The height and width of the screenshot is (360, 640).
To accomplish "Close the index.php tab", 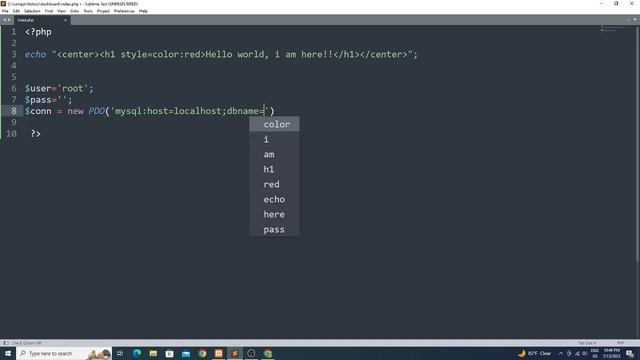I will click(x=65, y=20).
